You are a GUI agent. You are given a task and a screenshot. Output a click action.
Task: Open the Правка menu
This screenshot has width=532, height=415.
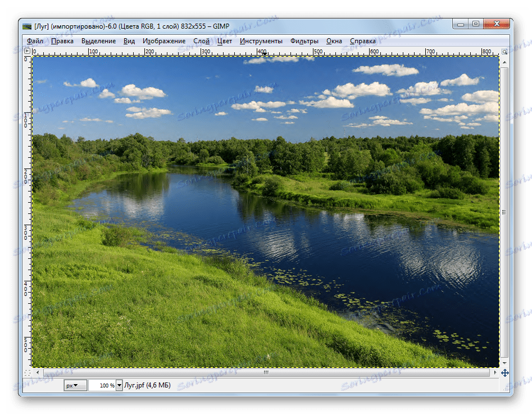click(x=62, y=41)
